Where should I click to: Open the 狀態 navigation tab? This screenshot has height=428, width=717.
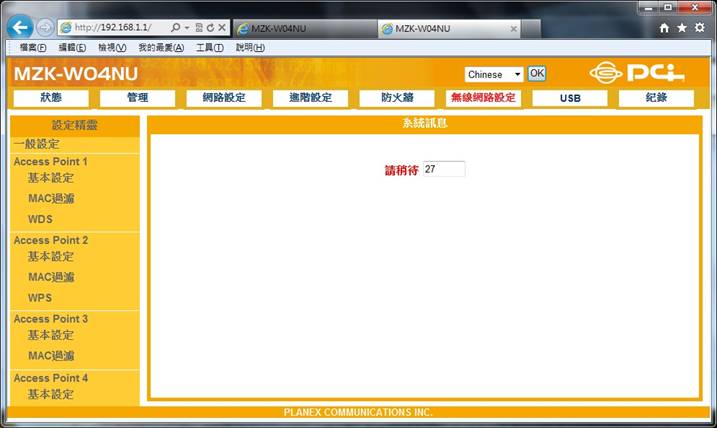pyautogui.click(x=51, y=98)
